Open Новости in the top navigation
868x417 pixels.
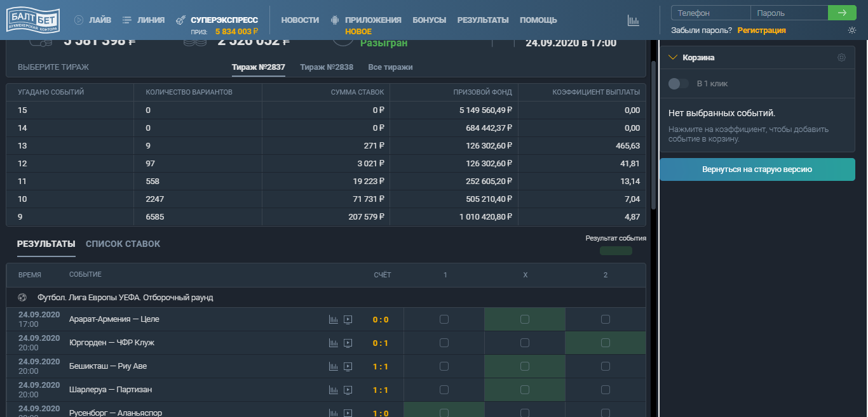(300, 20)
